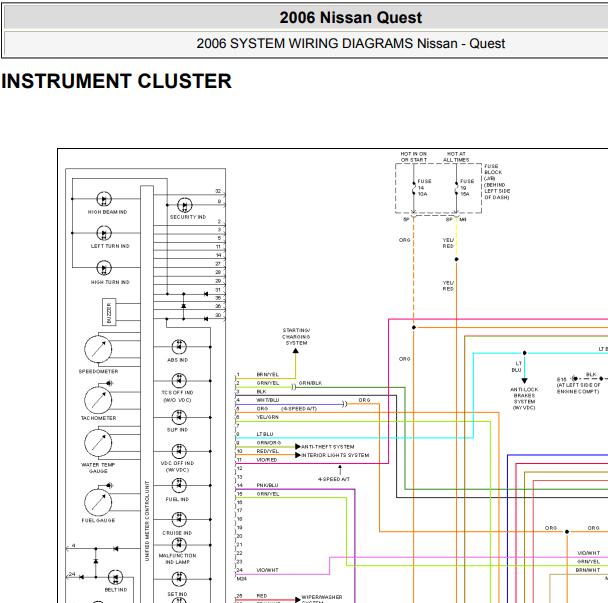Screen dimensions: 608x603
Task: Click the SLIP IND lamp symbol
Action: [179, 417]
